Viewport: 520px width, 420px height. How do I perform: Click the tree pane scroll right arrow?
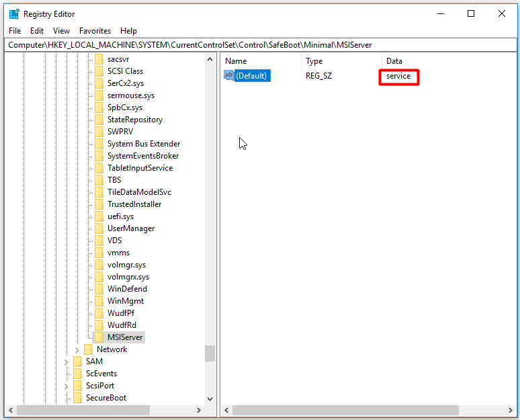click(x=199, y=411)
